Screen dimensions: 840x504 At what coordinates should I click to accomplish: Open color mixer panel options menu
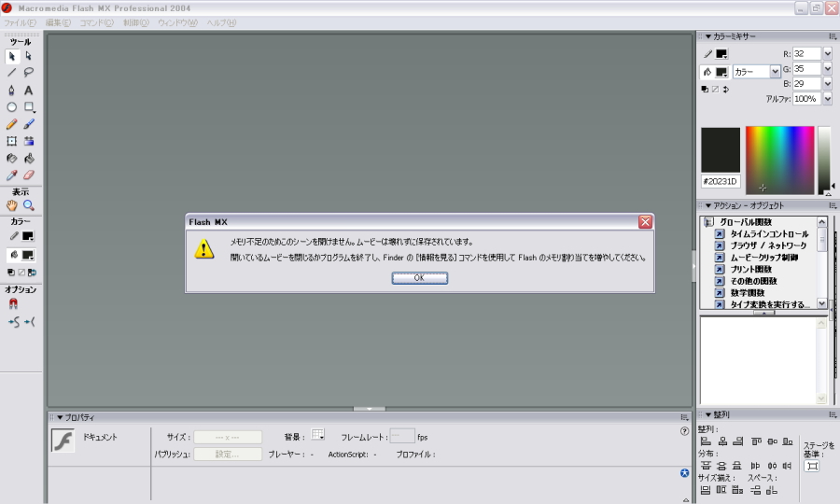pyautogui.click(x=832, y=36)
